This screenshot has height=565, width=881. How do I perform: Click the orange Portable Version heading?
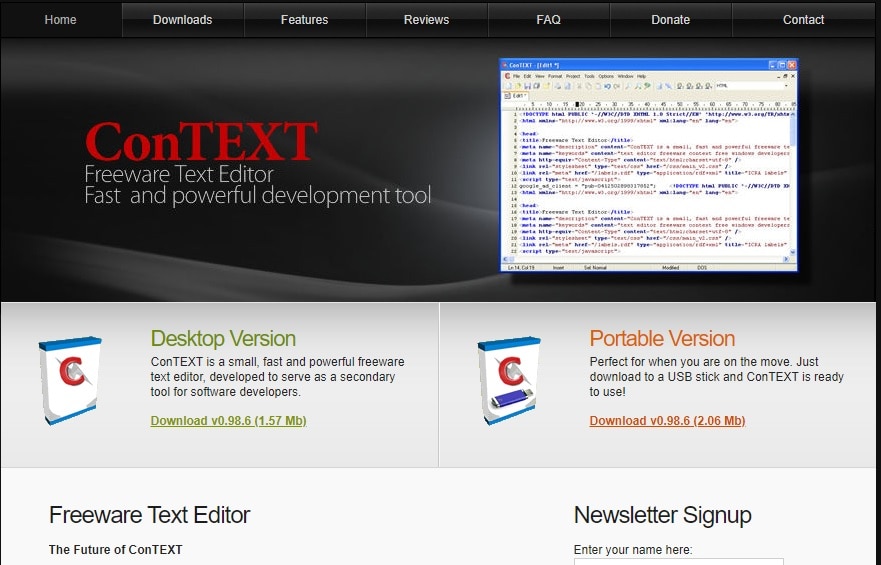click(x=662, y=339)
